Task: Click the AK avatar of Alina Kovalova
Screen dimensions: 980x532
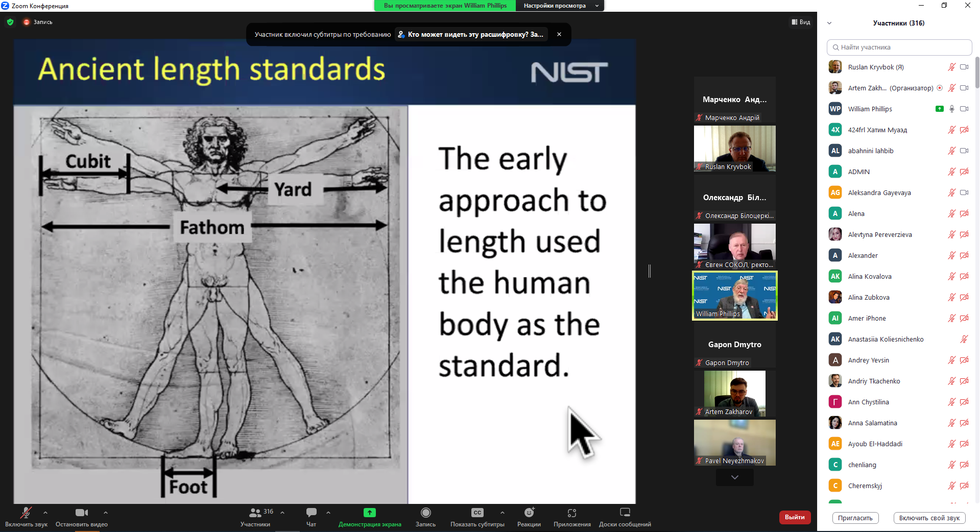Action: (835, 276)
